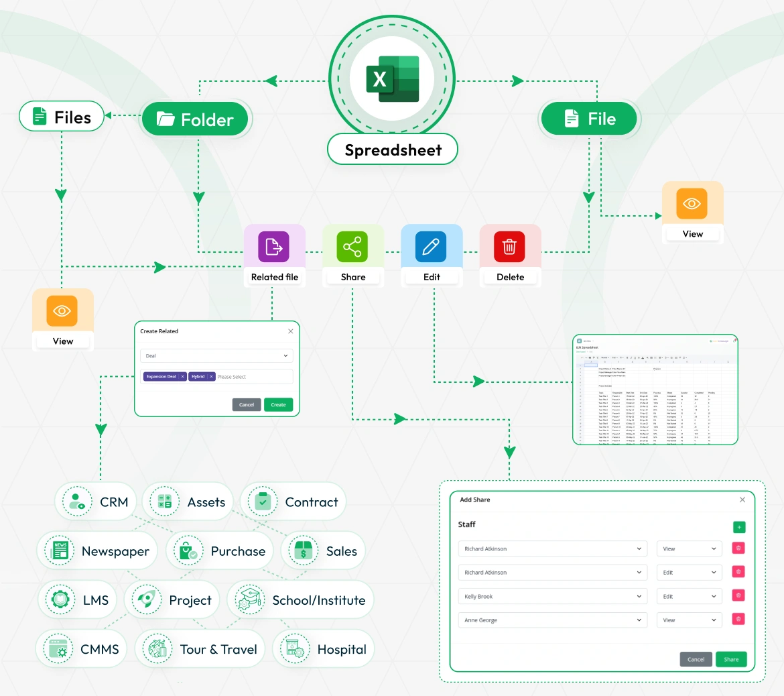Remove the Hybrid tag
This screenshot has width=784, height=696.
(211, 376)
